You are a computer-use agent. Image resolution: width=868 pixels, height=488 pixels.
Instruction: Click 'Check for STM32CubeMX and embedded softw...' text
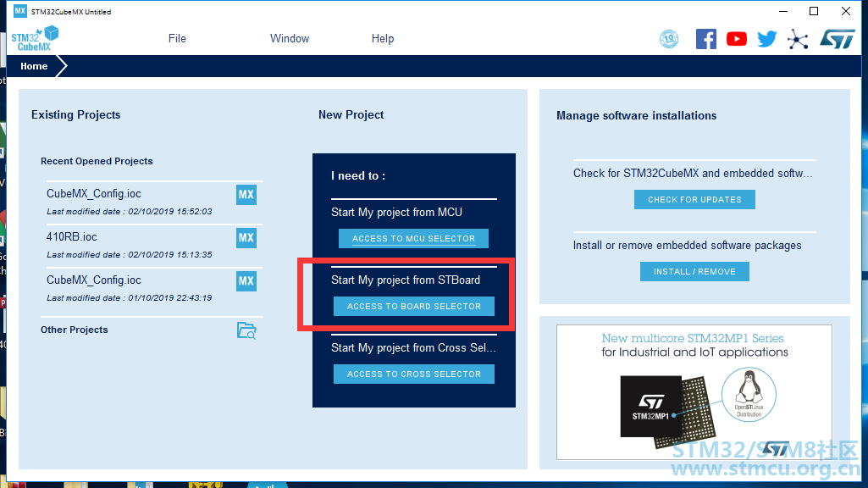[x=693, y=174]
